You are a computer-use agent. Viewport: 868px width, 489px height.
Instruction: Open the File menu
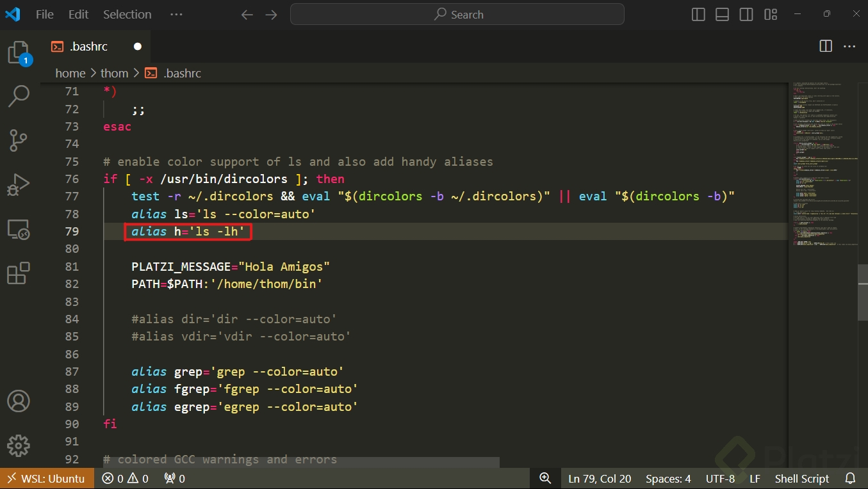point(45,15)
